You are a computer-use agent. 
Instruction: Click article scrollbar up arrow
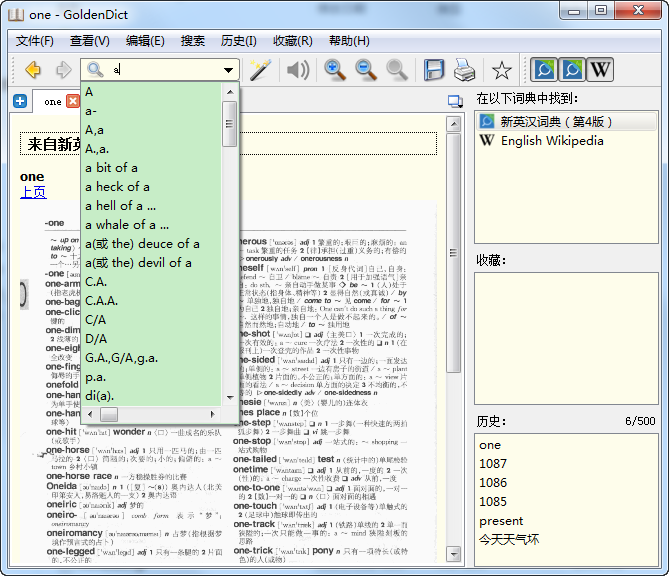(454, 124)
